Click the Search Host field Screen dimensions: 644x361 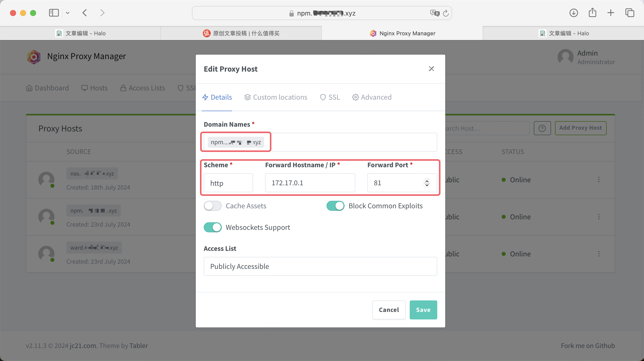[x=487, y=128]
